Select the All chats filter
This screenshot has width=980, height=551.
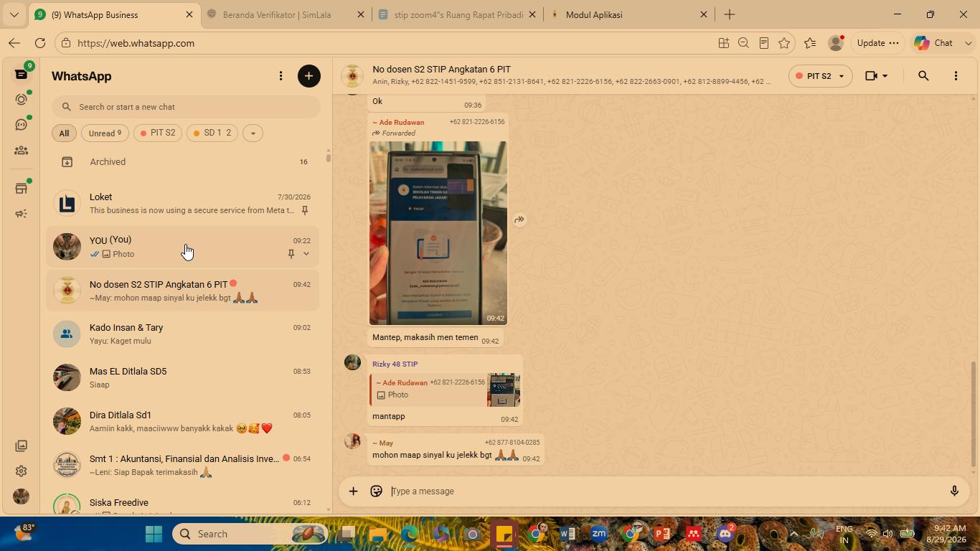coord(64,133)
